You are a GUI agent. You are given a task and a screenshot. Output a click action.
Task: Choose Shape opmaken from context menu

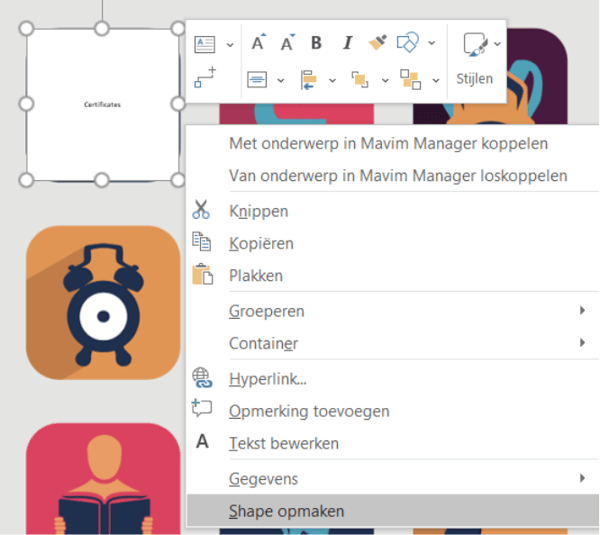click(286, 511)
